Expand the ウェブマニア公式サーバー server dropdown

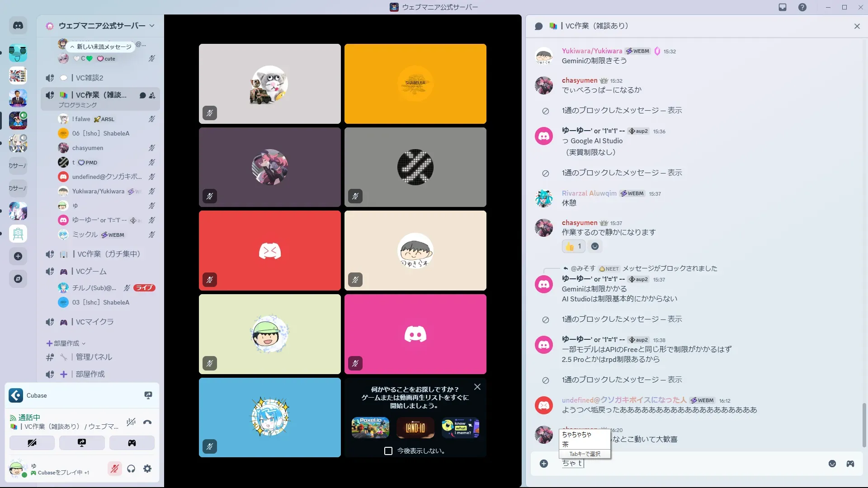point(152,26)
